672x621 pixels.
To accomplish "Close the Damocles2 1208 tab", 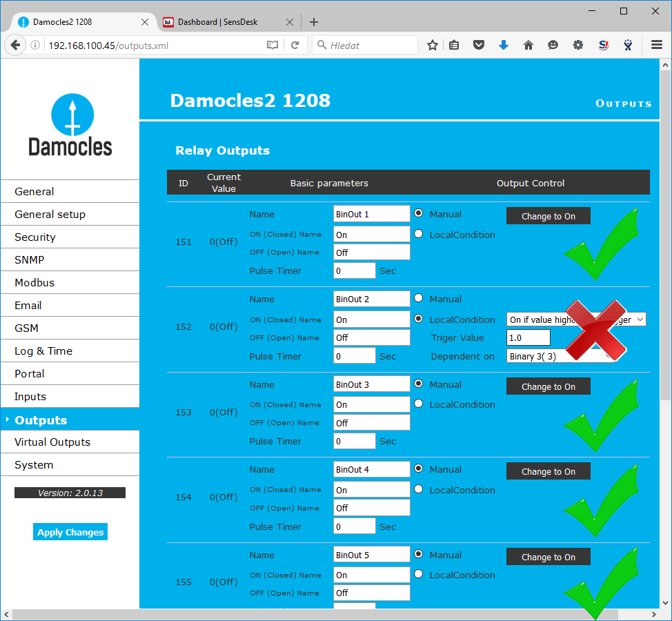I will [145, 22].
